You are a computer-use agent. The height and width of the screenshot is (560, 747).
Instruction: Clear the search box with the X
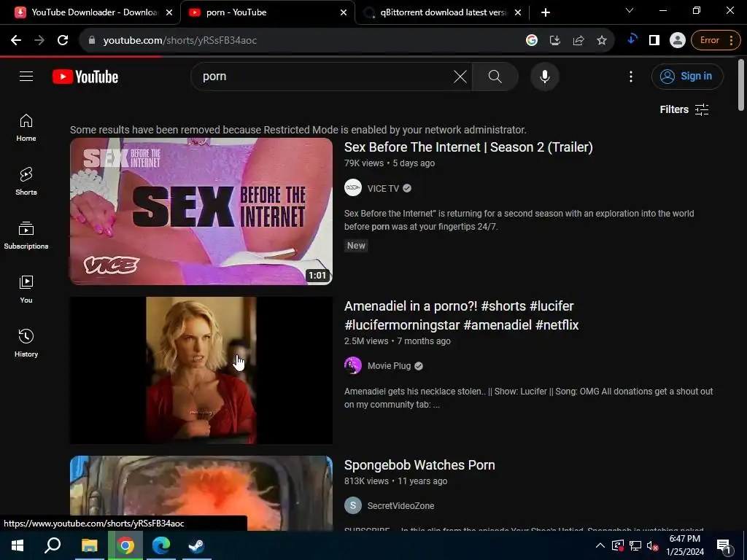pos(460,76)
